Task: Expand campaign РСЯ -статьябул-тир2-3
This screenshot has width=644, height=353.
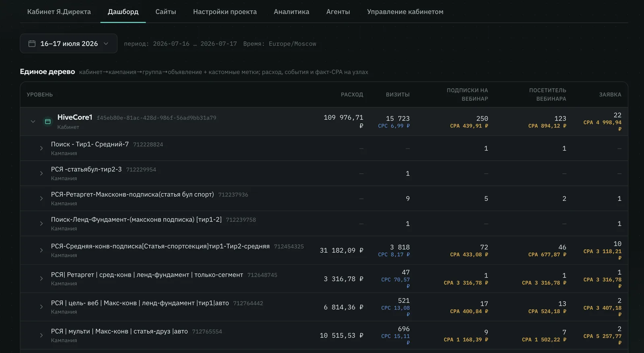Action: click(x=41, y=173)
